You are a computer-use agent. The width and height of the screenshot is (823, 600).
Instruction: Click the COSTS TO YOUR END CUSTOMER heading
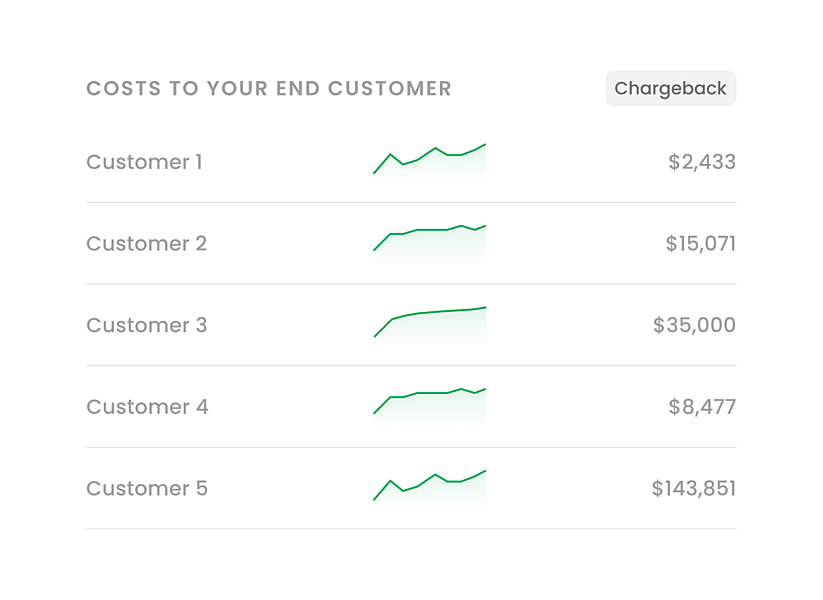pyautogui.click(x=268, y=88)
